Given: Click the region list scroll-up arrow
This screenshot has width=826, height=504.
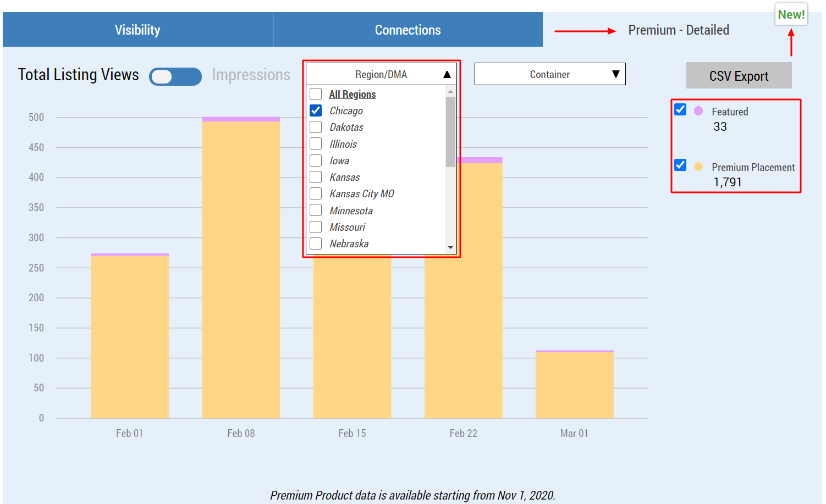Looking at the screenshot, I should pyautogui.click(x=451, y=92).
